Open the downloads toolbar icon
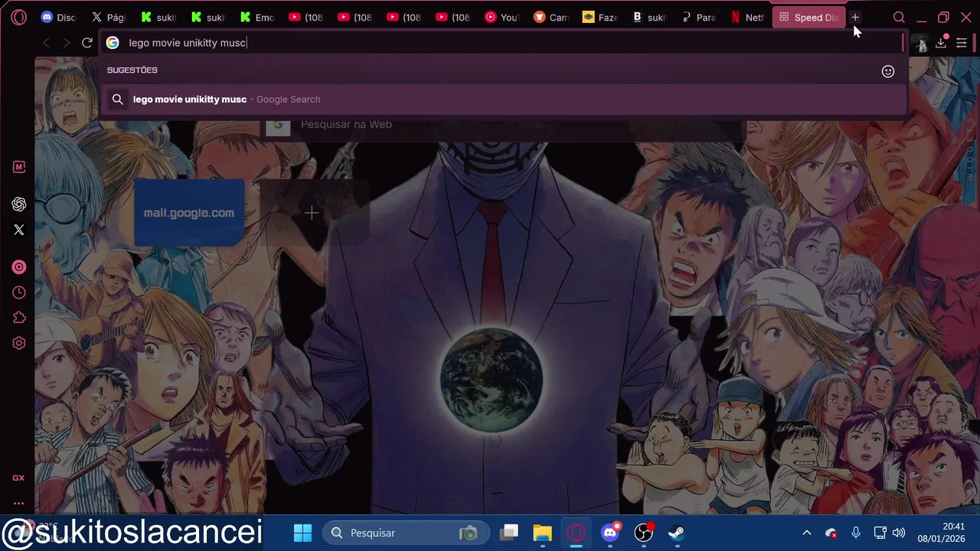This screenshot has width=980, height=551. [x=941, y=42]
